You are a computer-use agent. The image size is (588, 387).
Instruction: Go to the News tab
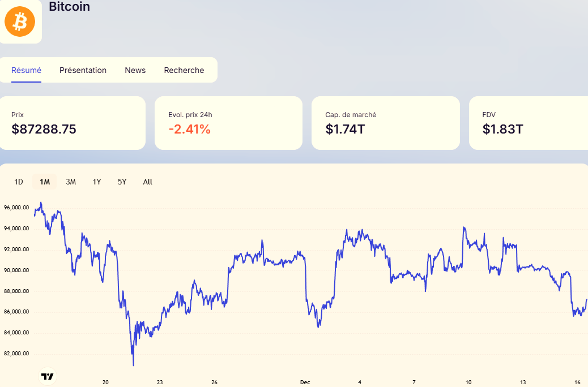click(x=135, y=70)
